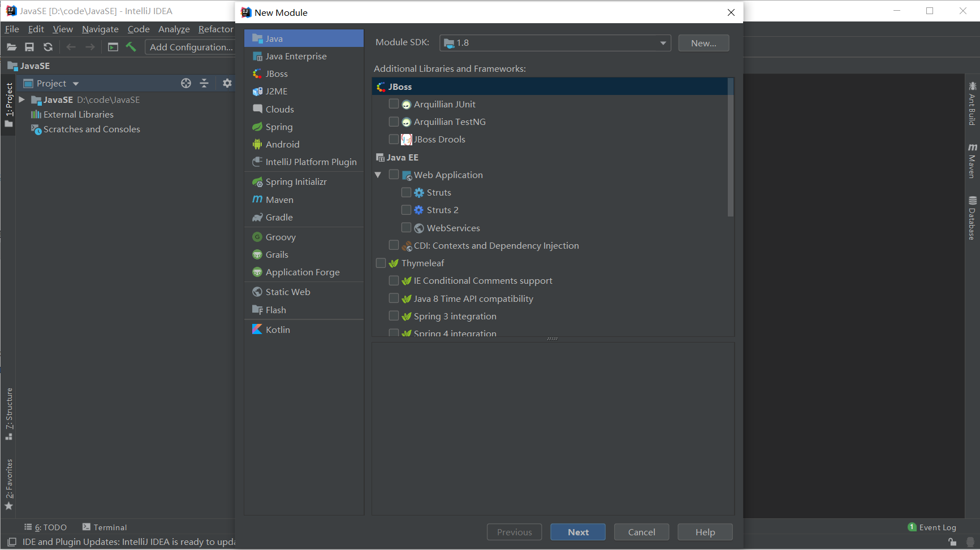
Task: Select Gradle module type
Action: pyautogui.click(x=304, y=217)
